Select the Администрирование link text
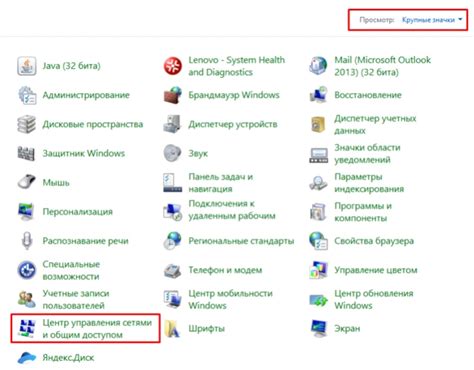The width and height of the screenshot is (474, 370). pos(86,95)
